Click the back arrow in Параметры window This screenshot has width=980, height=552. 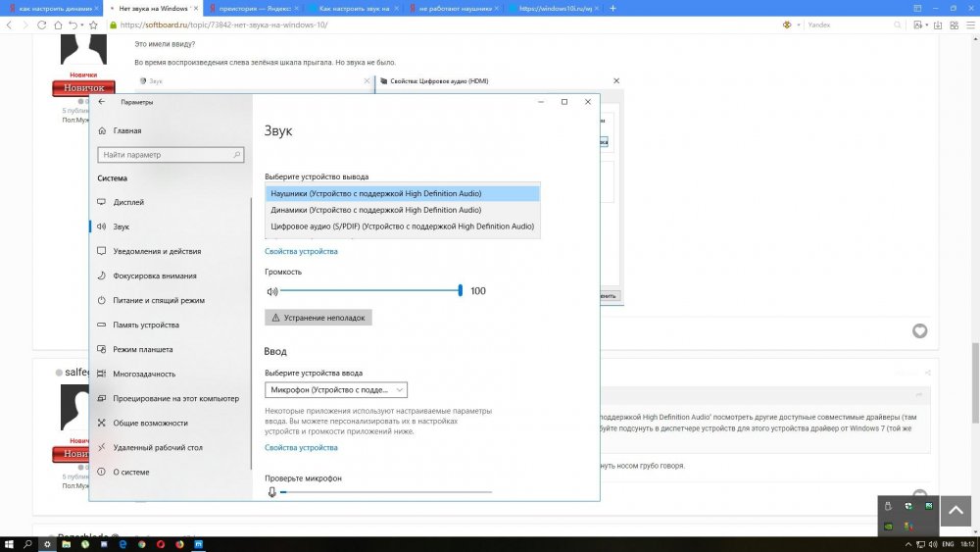tap(102, 102)
